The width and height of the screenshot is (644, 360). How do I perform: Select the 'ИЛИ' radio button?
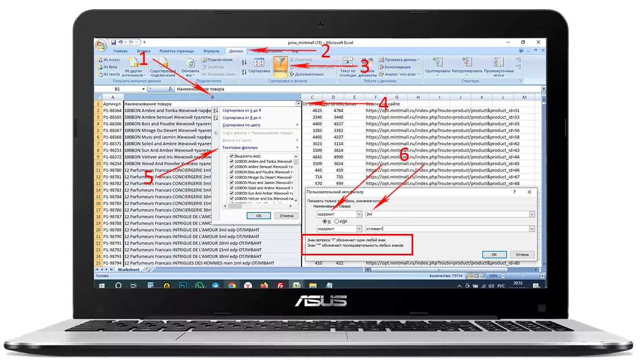pyautogui.click(x=336, y=221)
